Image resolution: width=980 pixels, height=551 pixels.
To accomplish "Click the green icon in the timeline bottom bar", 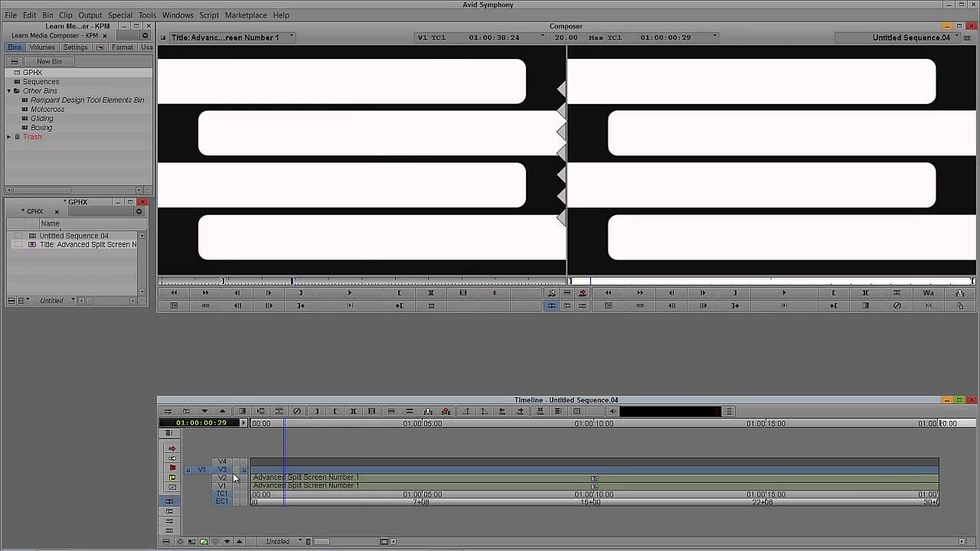I will pyautogui.click(x=204, y=541).
